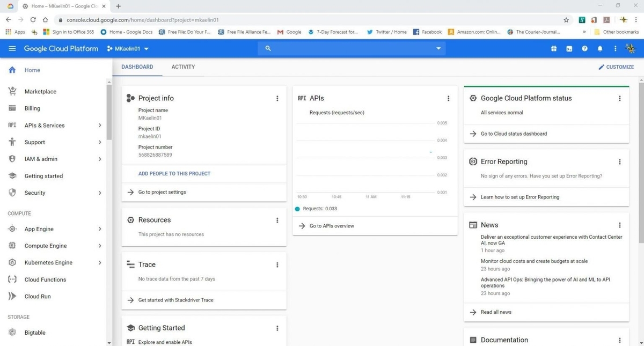Select the DASHBOARD tab
The height and width of the screenshot is (346, 644).
[137, 67]
